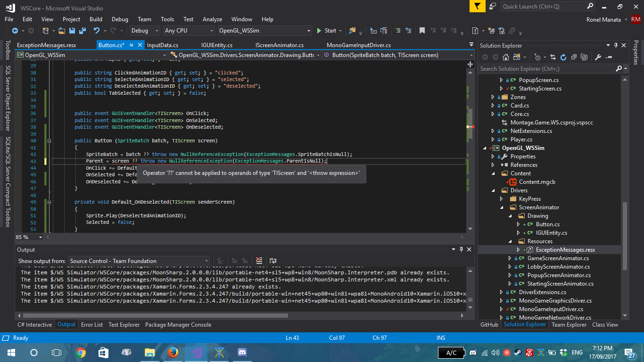The image size is (644, 362).
Task: Open the Show output from dropdown
Action: 139,261
